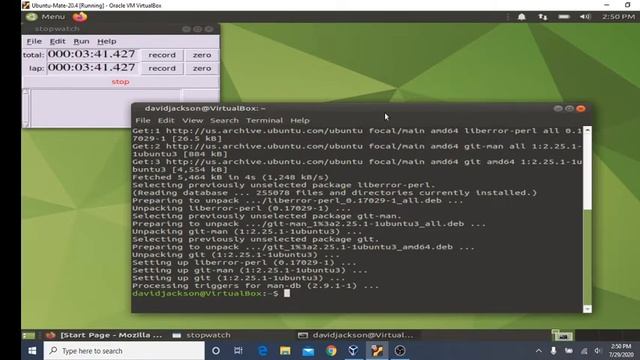The height and width of the screenshot is (360, 640).
Task: Click 'Processing triggers for man-db' line
Action: [256, 286]
